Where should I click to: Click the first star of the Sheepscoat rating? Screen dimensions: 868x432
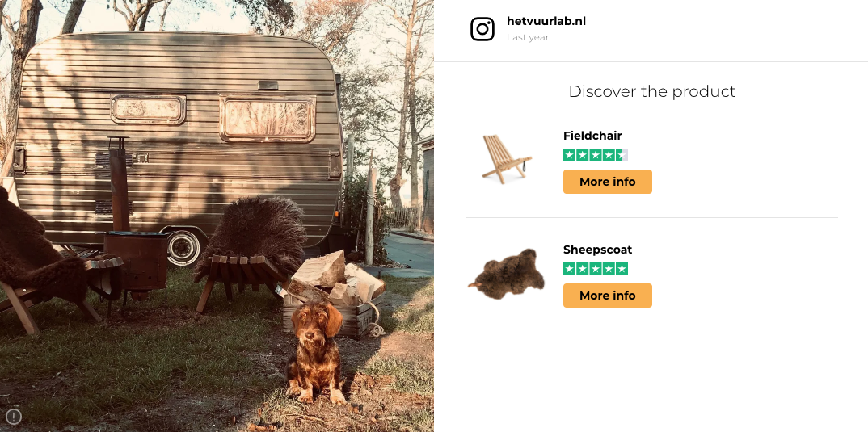pos(569,269)
